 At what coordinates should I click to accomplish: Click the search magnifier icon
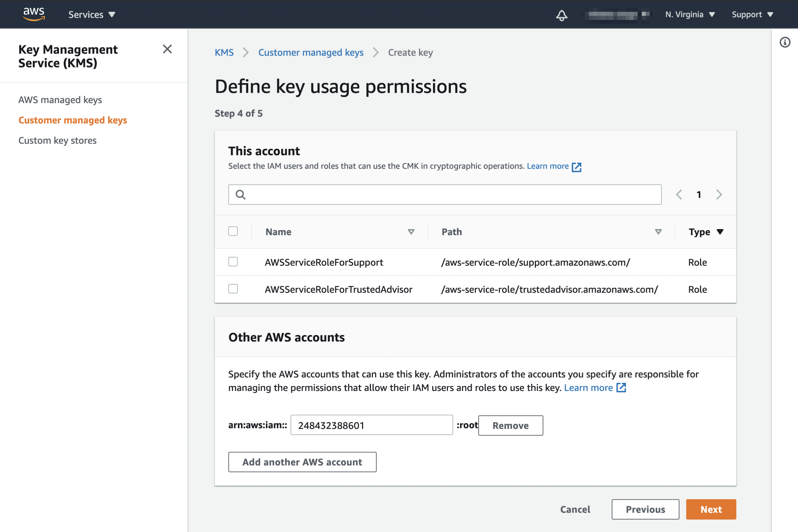pos(240,195)
